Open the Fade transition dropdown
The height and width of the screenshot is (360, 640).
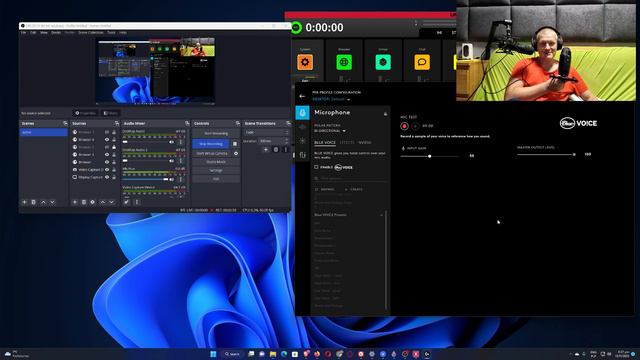coord(267,133)
